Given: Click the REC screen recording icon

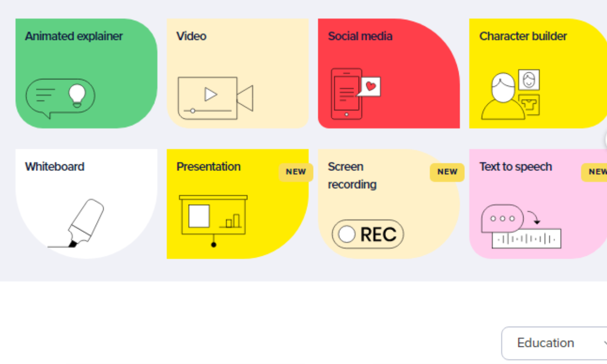Looking at the screenshot, I should [367, 234].
